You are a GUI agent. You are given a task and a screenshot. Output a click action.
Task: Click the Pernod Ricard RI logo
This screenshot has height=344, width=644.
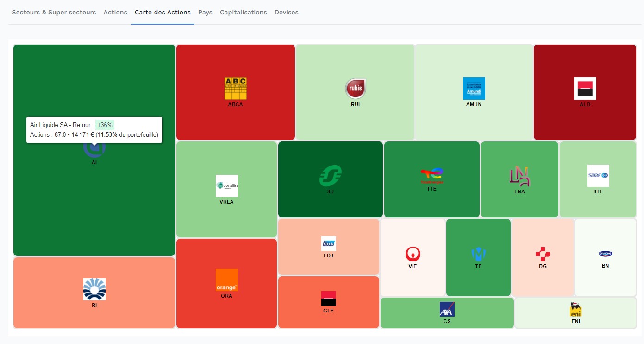pos(94,289)
